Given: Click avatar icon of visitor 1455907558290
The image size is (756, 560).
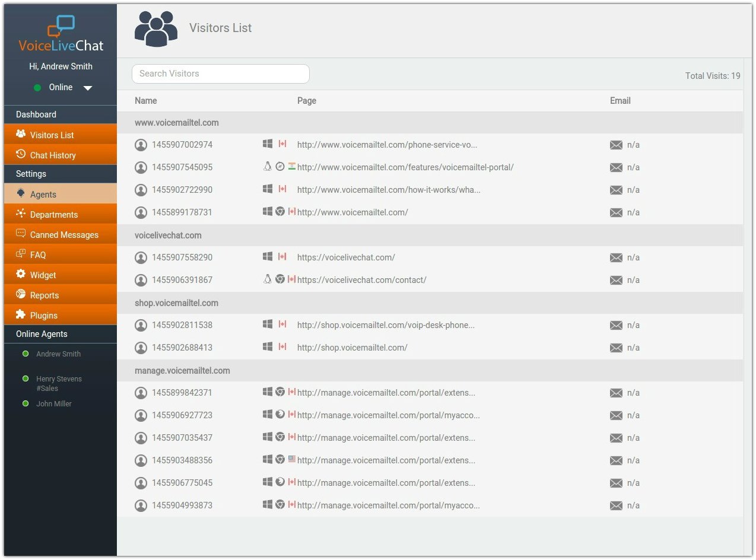Looking at the screenshot, I should tap(141, 257).
